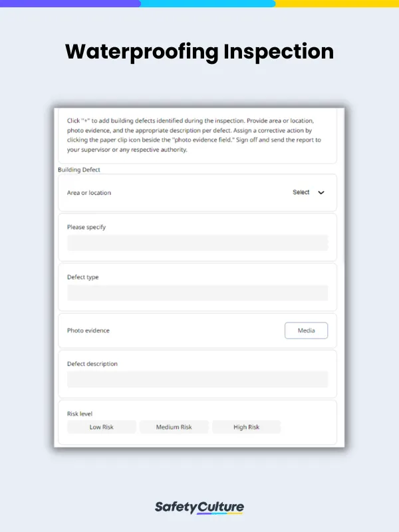Click the Photo evidence label
This screenshot has height=532, width=399.
[88, 331]
